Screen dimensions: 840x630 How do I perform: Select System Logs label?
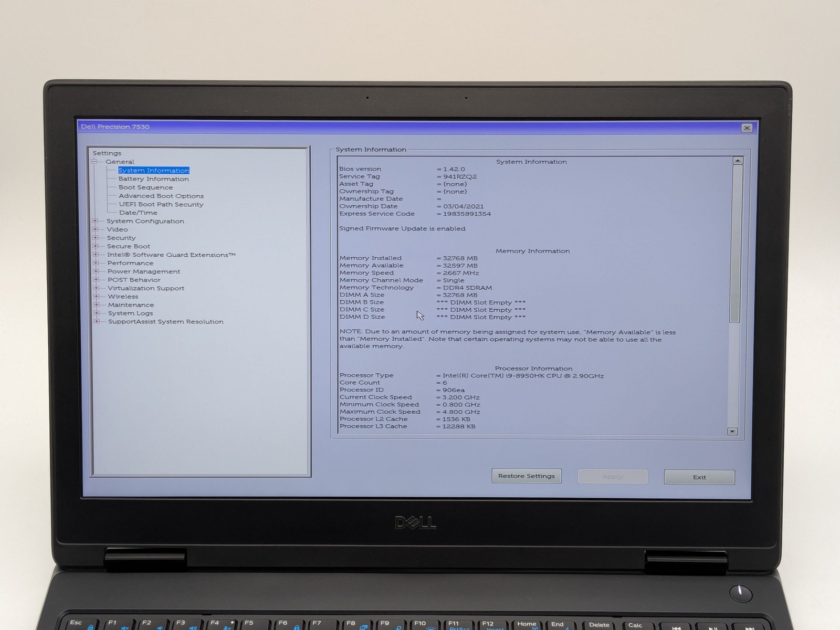click(130, 313)
